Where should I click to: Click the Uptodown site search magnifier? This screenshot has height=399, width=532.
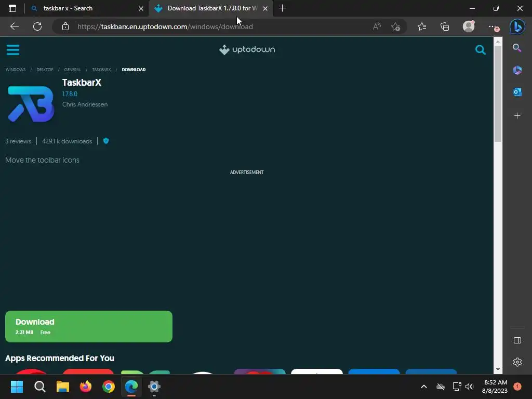480,50
